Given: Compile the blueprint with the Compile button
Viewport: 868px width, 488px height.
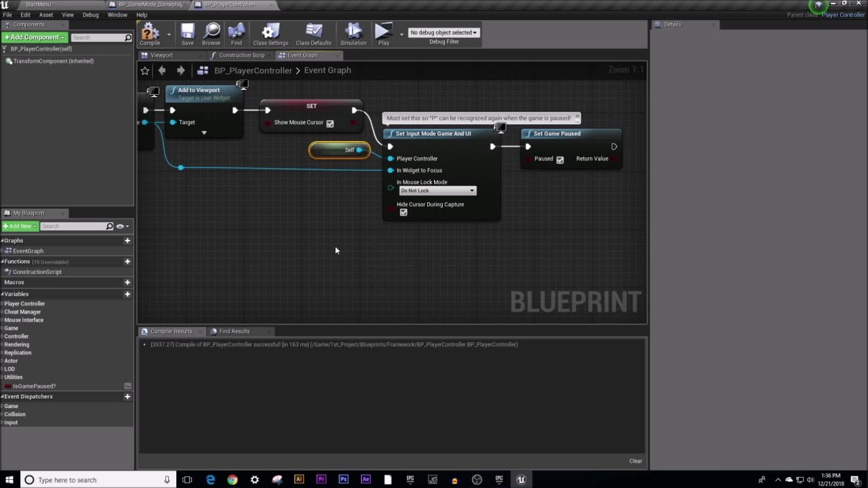Looking at the screenshot, I should [x=150, y=34].
